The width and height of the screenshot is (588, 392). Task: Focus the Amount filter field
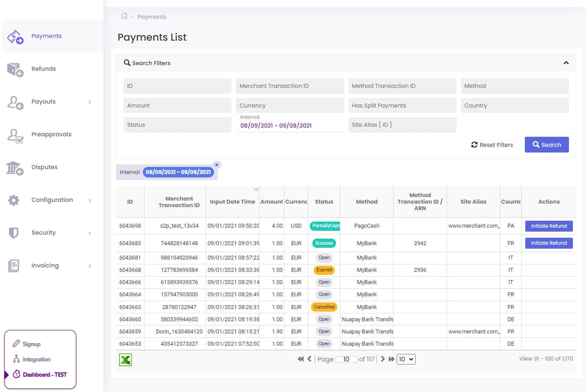pos(177,106)
